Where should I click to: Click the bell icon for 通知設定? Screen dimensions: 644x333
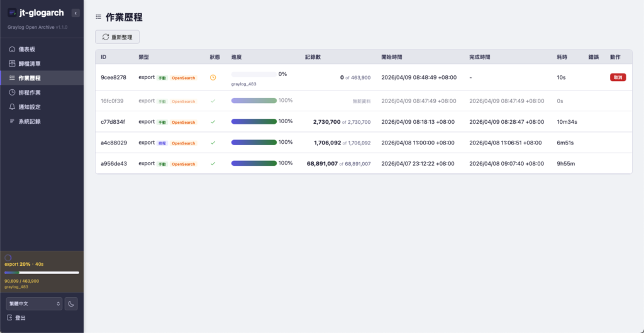[x=13, y=107]
